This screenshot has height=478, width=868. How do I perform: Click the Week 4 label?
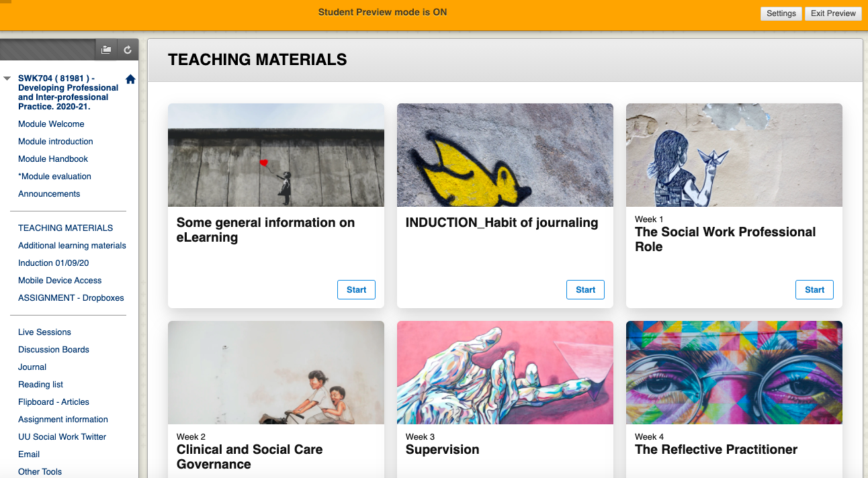pyautogui.click(x=649, y=437)
